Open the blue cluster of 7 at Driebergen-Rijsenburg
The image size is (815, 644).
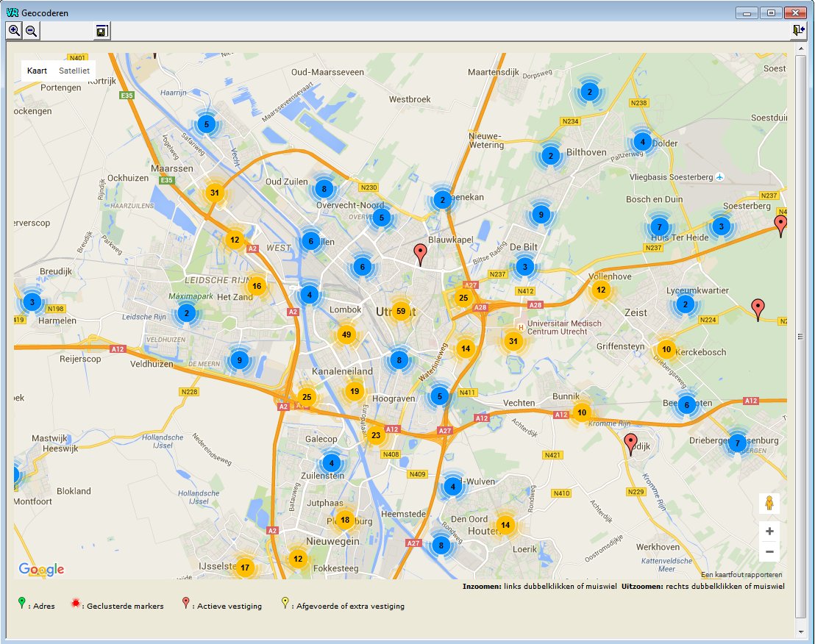737,443
